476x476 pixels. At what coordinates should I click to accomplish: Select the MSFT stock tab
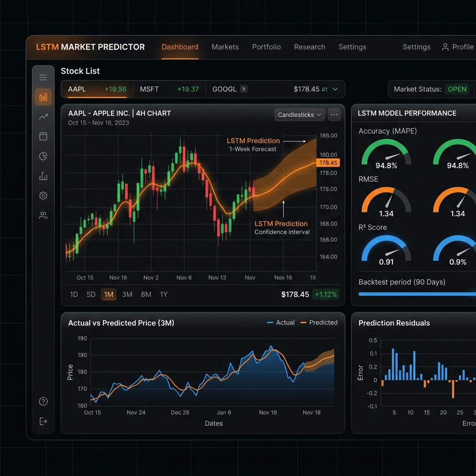pyautogui.click(x=169, y=89)
